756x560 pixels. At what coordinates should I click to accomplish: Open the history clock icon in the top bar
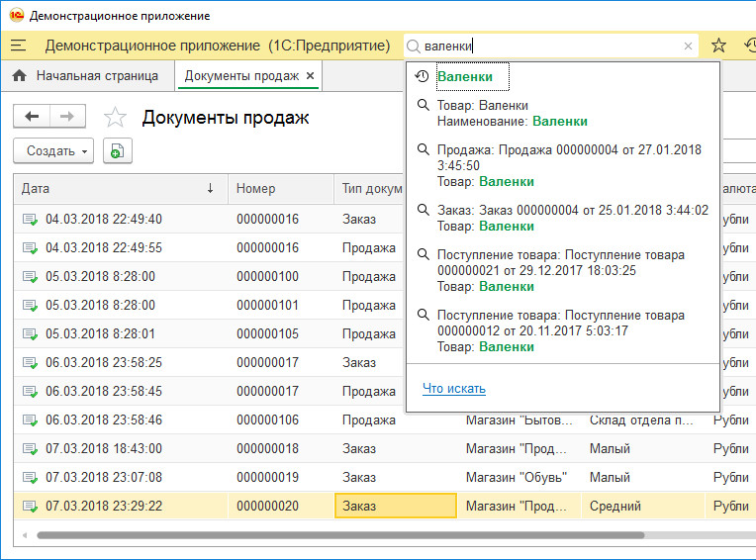coord(749,46)
